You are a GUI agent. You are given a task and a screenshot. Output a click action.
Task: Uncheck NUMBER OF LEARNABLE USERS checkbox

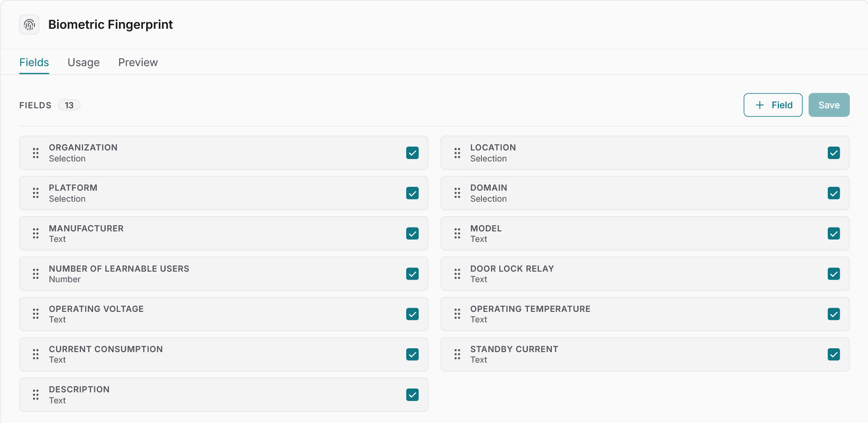click(x=412, y=274)
